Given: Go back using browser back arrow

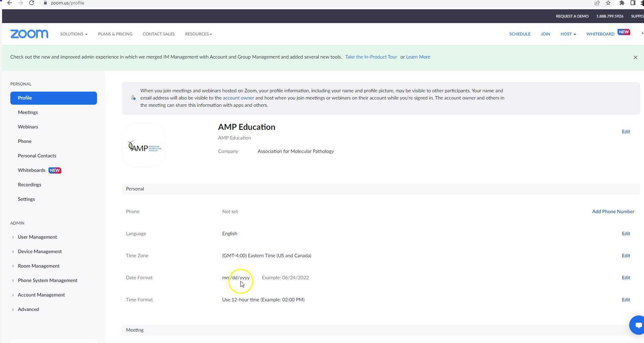Looking at the screenshot, I should click(10, 3).
